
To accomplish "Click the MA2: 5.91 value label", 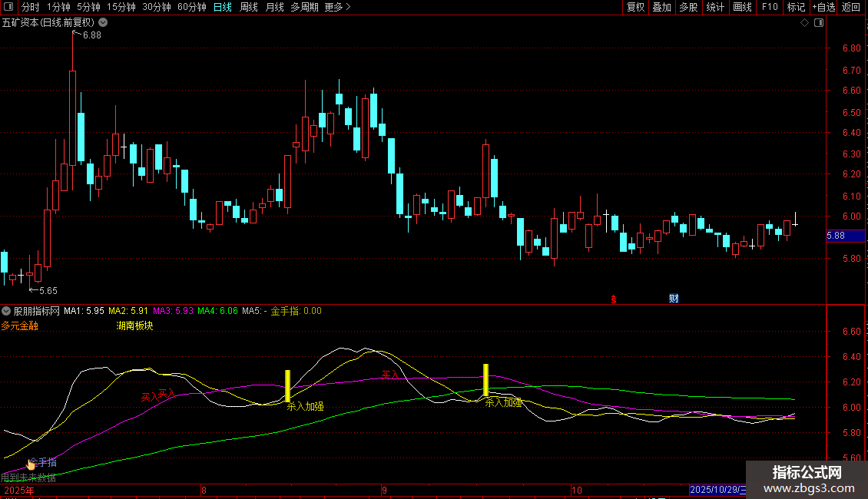I will coord(128,311).
